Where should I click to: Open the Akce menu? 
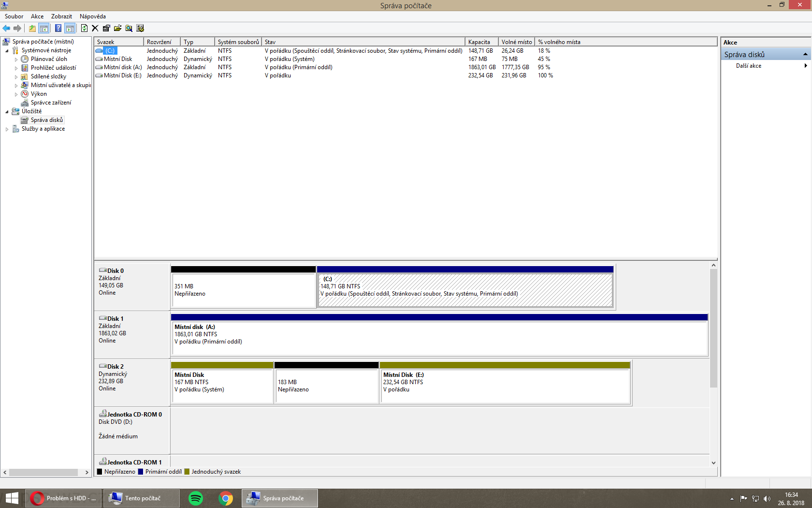tap(37, 16)
